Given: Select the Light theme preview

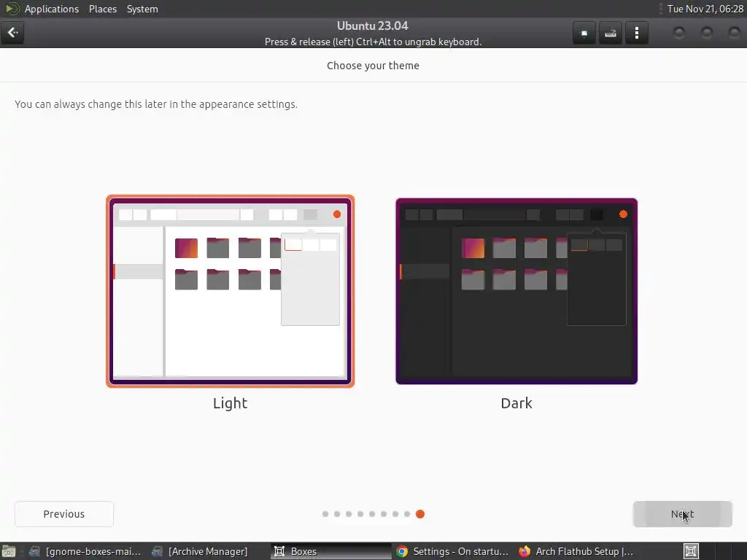Looking at the screenshot, I should [230, 291].
